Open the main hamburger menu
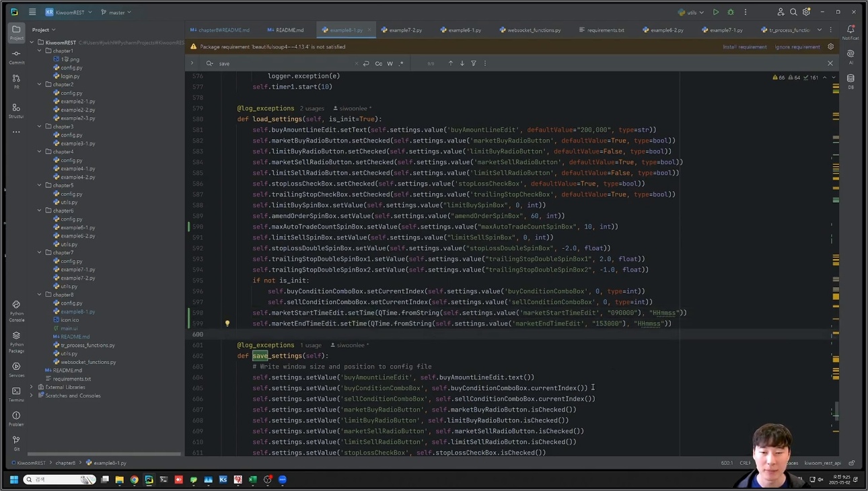Image resolution: width=868 pixels, height=491 pixels. [32, 12]
